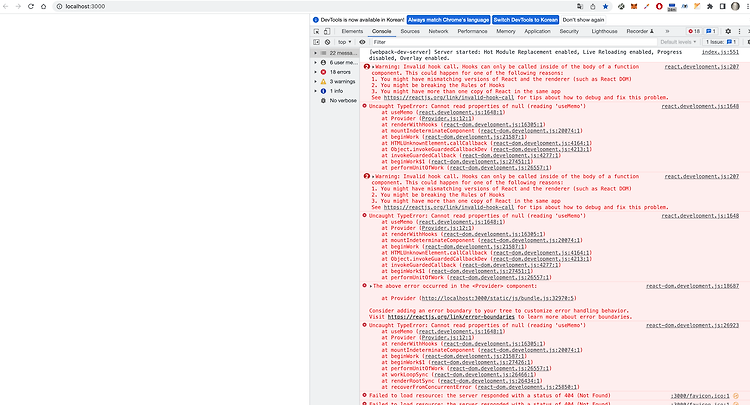Click the address bar site info icon
The image size is (750, 405).
point(59,6)
